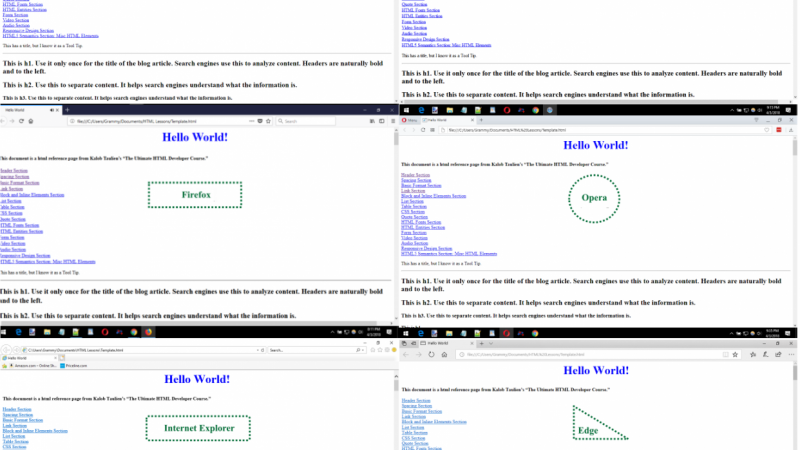Open Opera's downloads icon
The image size is (800, 450).
(x=791, y=130)
